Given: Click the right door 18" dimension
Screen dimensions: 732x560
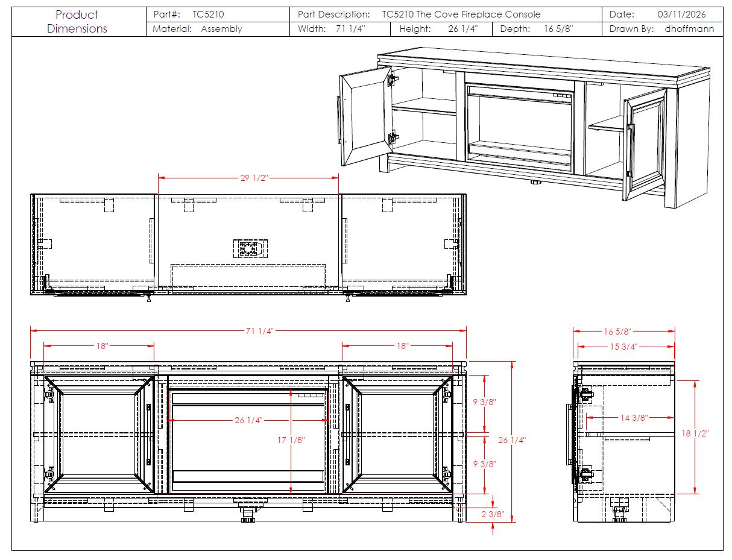Looking at the screenshot, I should [402, 346].
